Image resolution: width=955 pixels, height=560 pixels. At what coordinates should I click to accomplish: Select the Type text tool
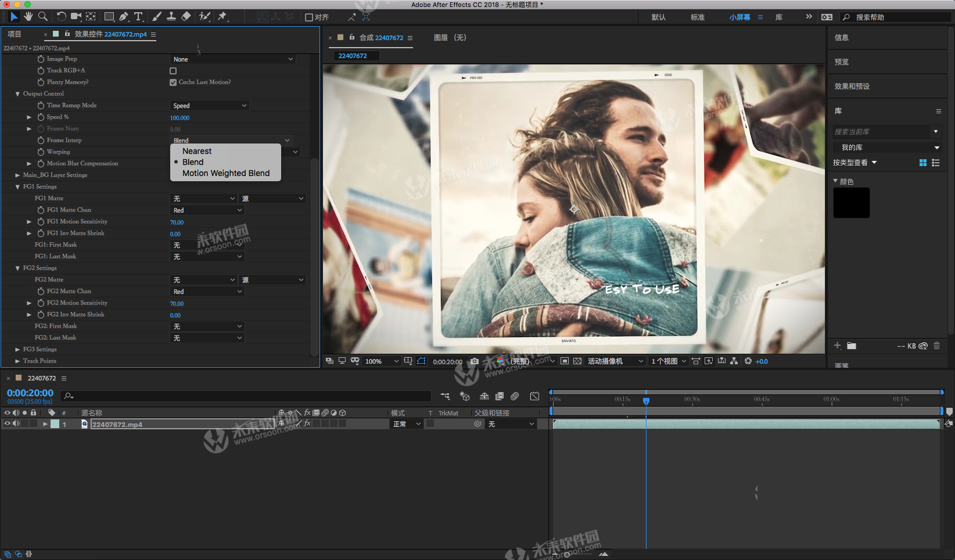click(x=138, y=16)
